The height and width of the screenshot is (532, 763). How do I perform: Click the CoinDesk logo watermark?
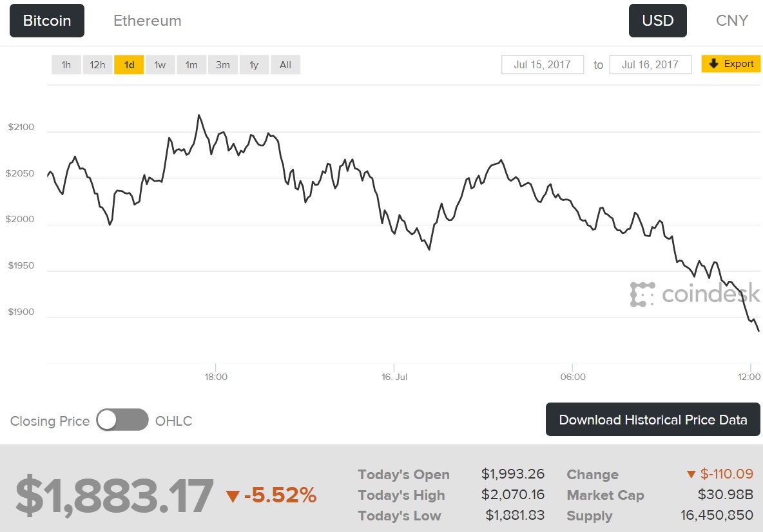695,294
